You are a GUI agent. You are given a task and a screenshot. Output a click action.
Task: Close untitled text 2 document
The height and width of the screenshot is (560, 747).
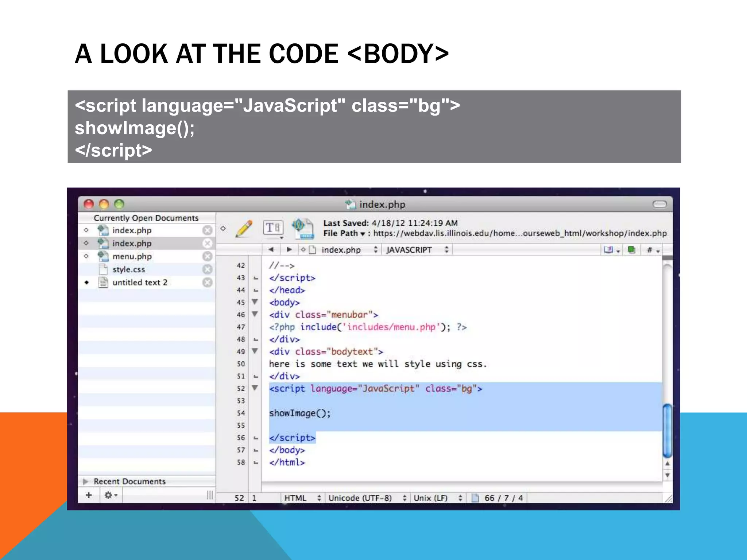pyautogui.click(x=207, y=283)
